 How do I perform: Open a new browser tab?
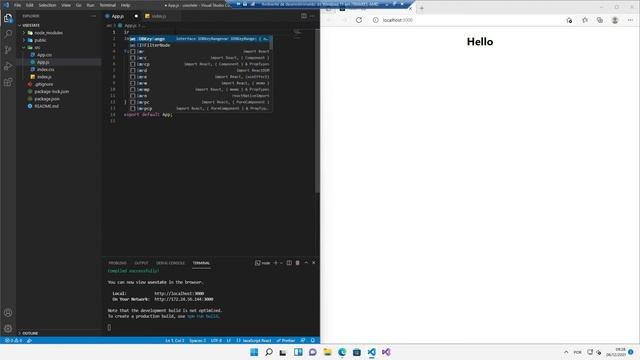422,8
